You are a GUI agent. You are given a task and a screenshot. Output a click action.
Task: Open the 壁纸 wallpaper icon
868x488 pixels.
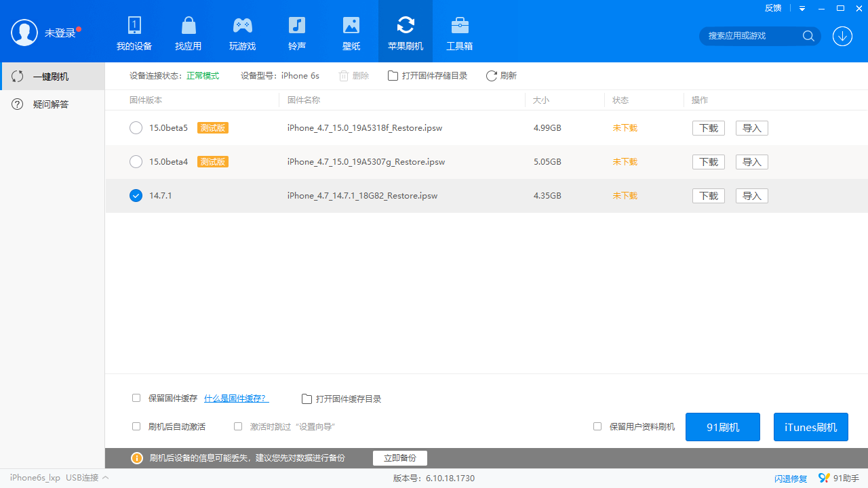pos(351,26)
